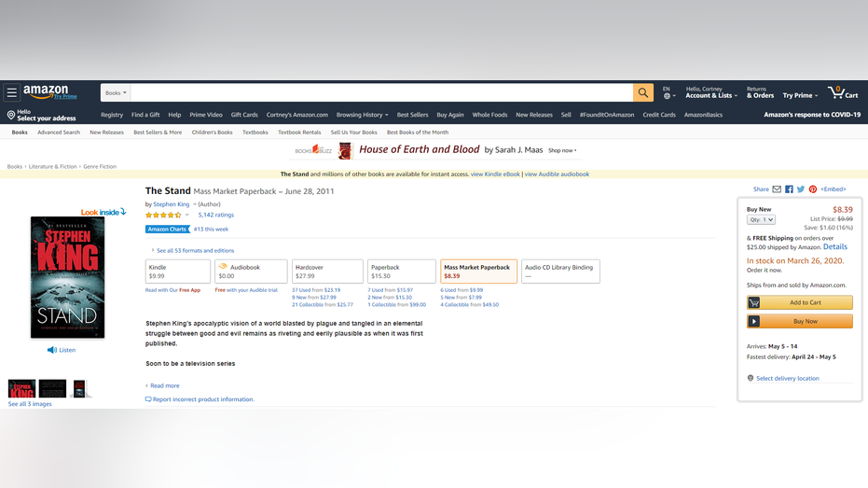Viewport: 868px width, 488px height.
Task: Open the Try Prime dropdown
Action: click(800, 95)
